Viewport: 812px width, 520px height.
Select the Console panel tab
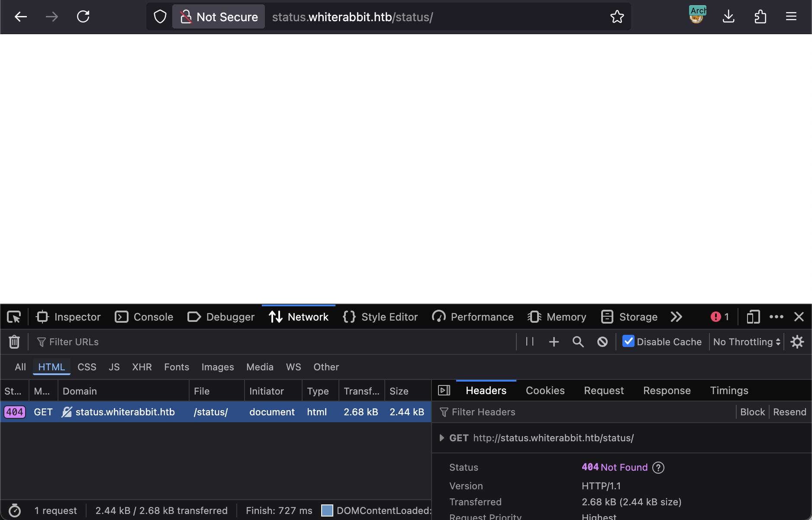coord(144,317)
